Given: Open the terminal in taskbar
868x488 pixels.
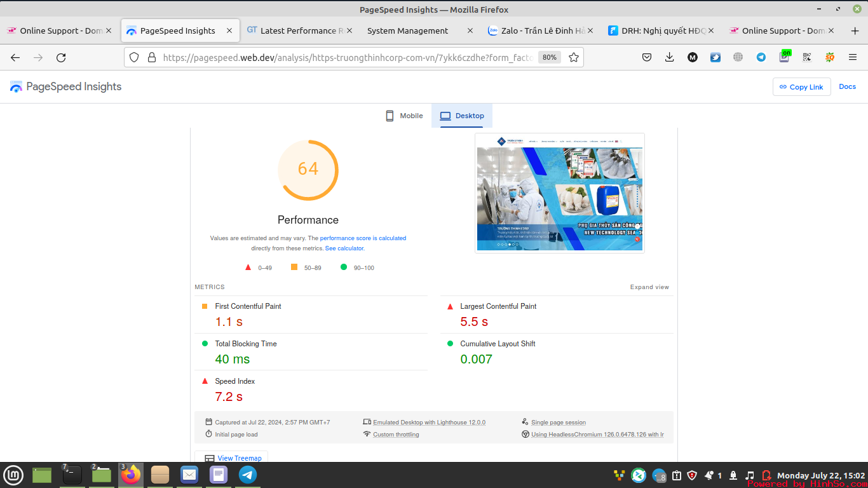Looking at the screenshot, I should click(x=72, y=475).
